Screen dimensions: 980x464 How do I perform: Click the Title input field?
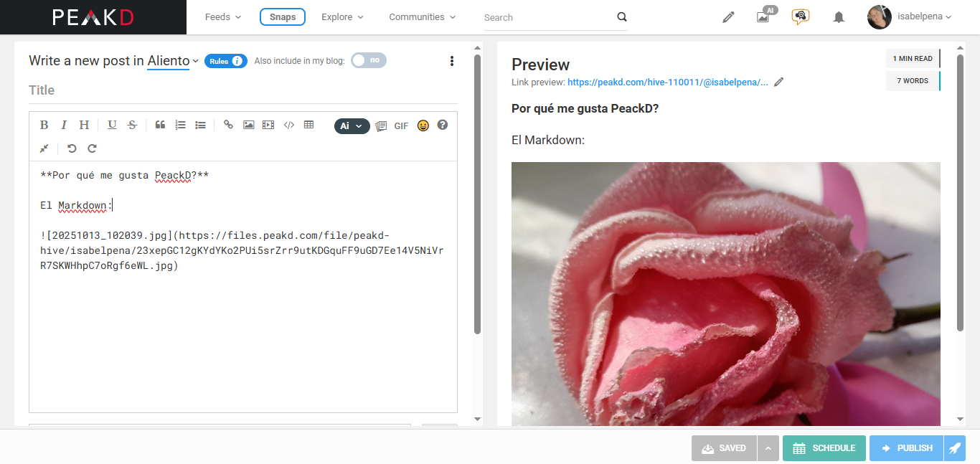(x=243, y=90)
